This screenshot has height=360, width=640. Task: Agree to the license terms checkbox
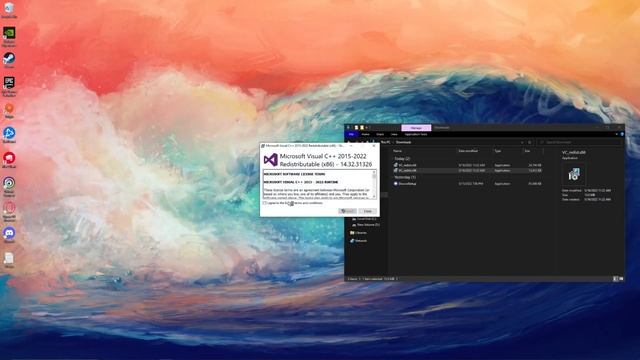[264, 203]
